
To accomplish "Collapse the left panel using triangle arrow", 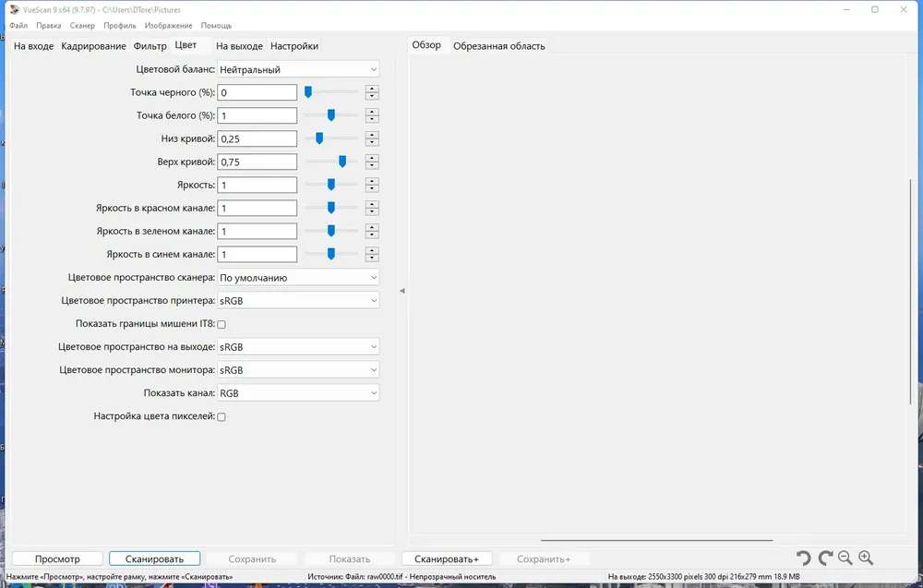I will click(x=402, y=291).
